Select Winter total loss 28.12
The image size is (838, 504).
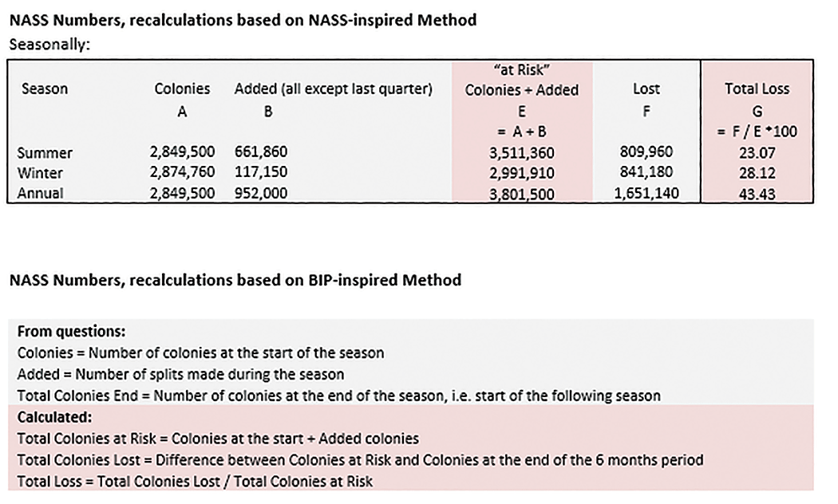(x=757, y=172)
